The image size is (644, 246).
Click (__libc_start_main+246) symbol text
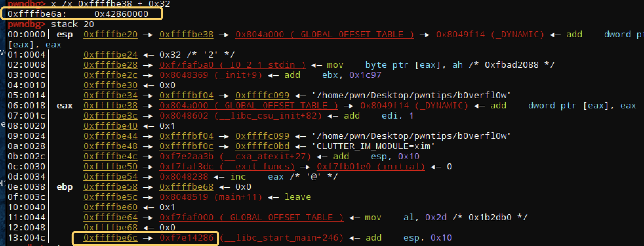pos(281,238)
